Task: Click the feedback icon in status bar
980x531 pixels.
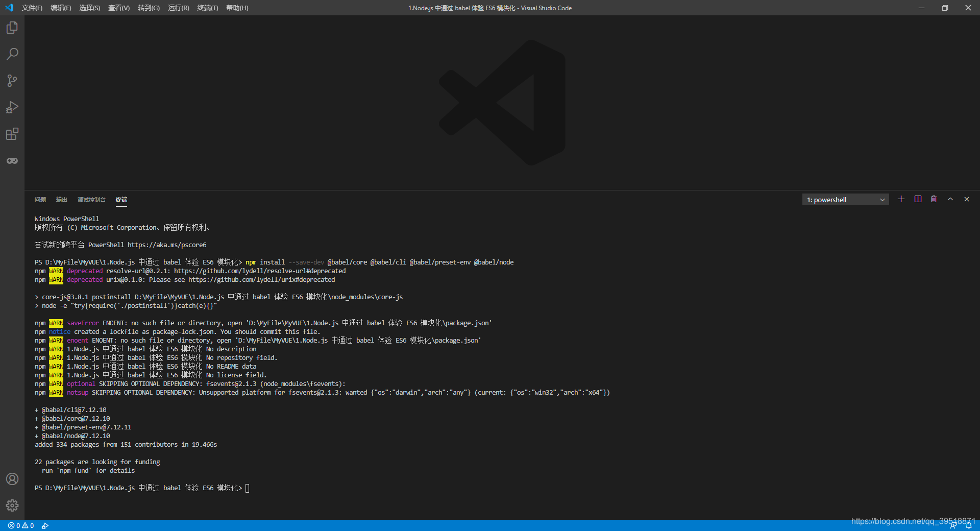Action: 953,526
